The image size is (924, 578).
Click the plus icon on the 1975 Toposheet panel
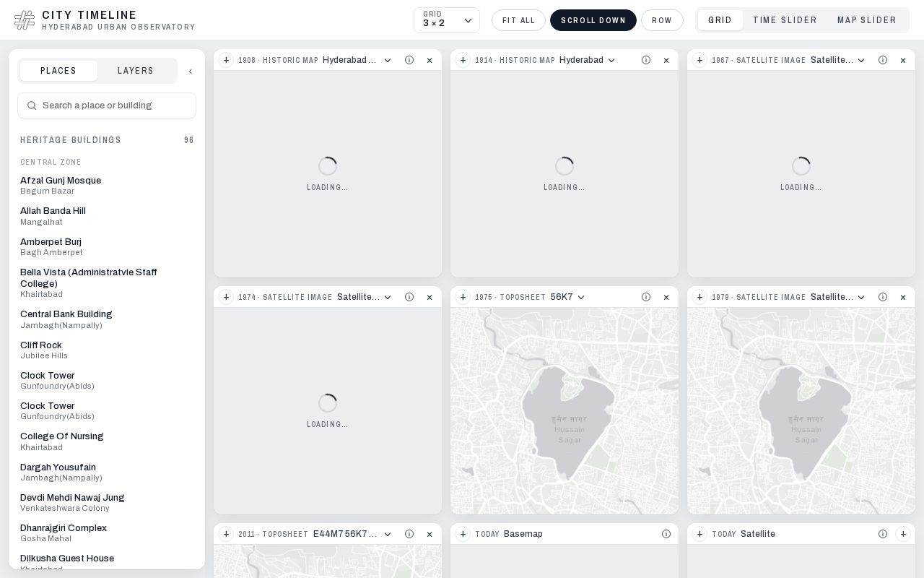point(463,297)
